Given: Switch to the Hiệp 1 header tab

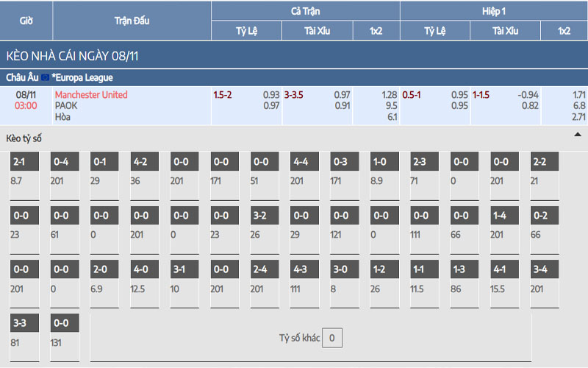Looking at the screenshot, I should click(x=493, y=11).
